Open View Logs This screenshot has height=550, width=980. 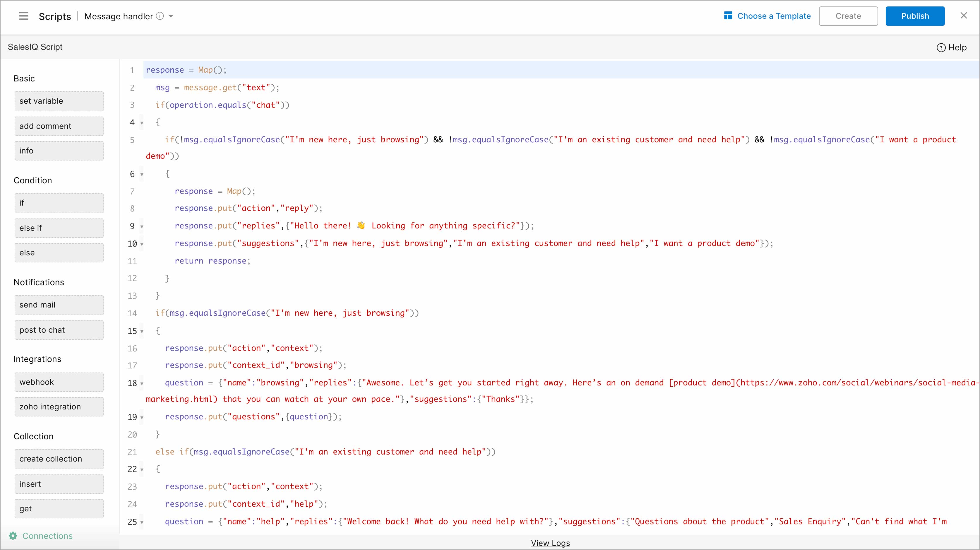coord(550,543)
